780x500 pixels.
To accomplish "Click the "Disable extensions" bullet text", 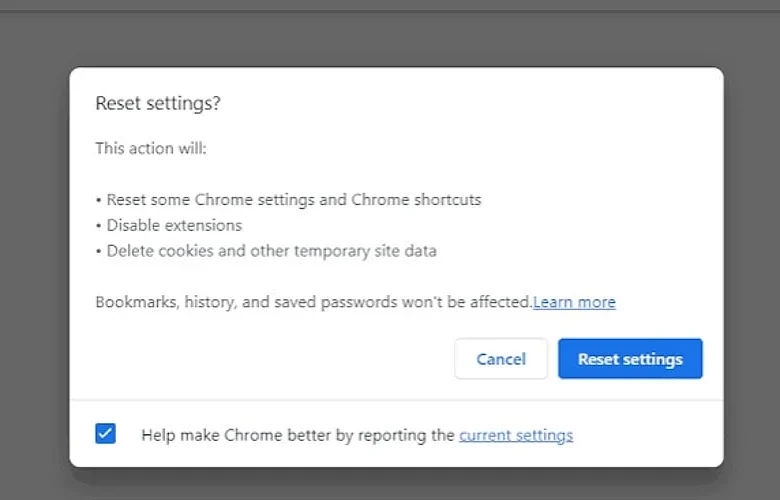I will coord(174,225).
